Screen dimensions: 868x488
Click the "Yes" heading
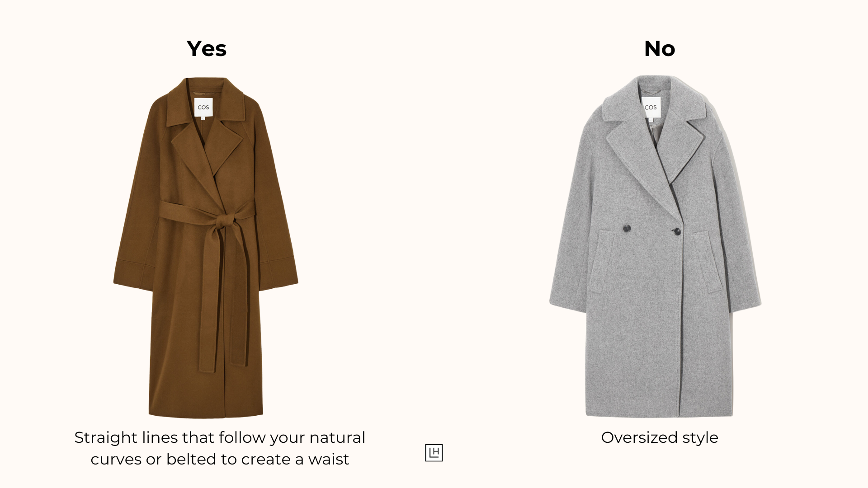click(207, 48)
